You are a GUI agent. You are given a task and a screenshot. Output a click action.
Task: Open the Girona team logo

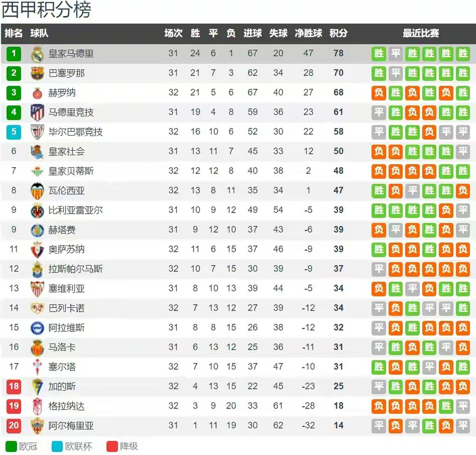(37, 93)
